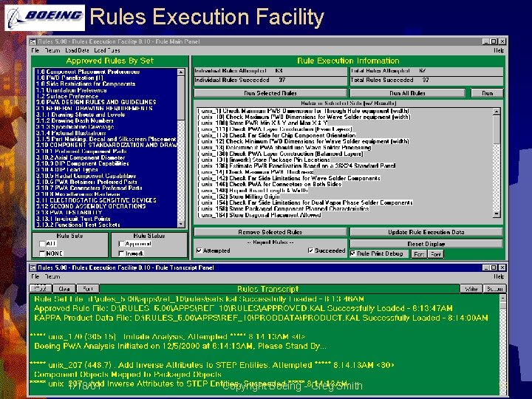Click the Clear button in the transcript toolbar
This screenshot has width=532, height=399.
(x=64, y=289)
